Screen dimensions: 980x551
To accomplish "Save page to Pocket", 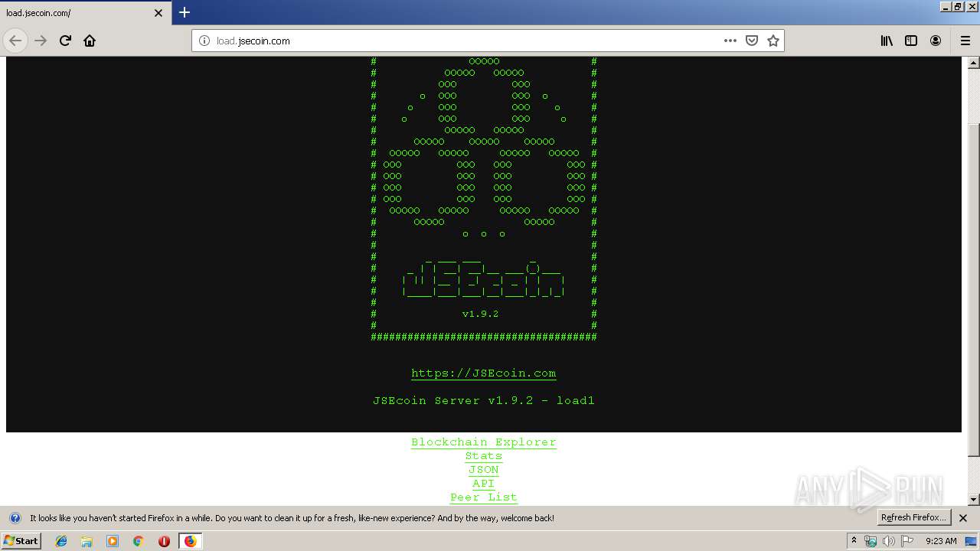I will coord(752,41).
